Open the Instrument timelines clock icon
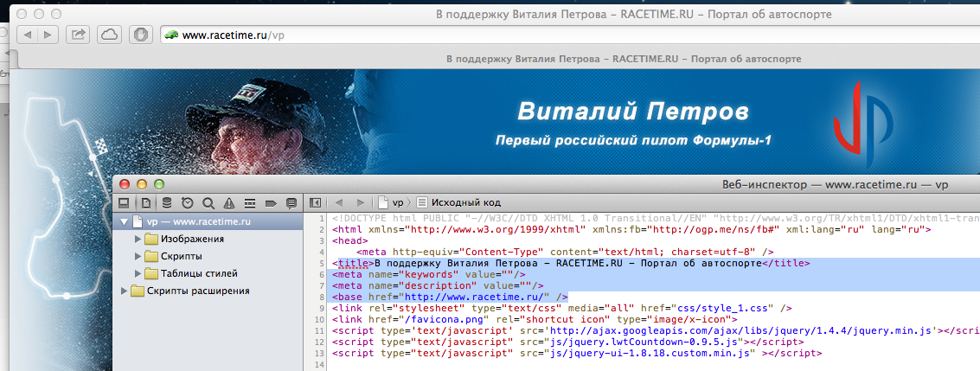Viewport: 980px width, 371px height. (188, 203)
